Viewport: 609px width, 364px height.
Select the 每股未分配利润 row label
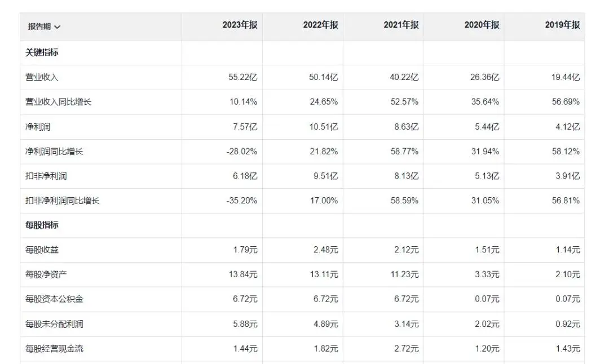[x=54, y=324]
